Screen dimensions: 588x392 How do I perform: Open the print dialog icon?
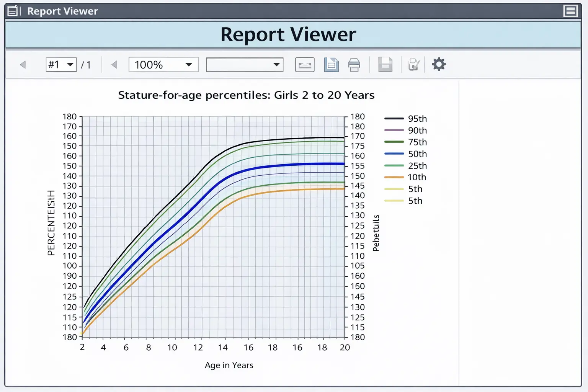[354, 64]
